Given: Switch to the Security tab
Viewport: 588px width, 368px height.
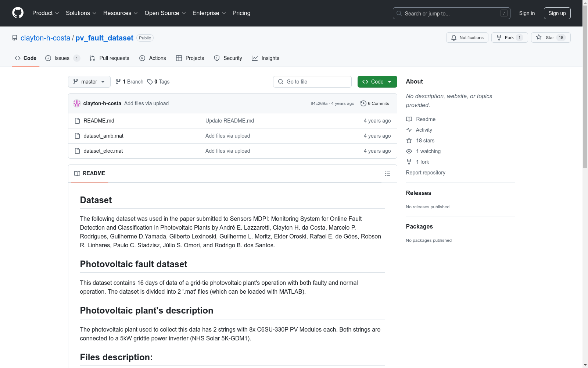Looking at the screenshot, I should (x=228, y=58).
